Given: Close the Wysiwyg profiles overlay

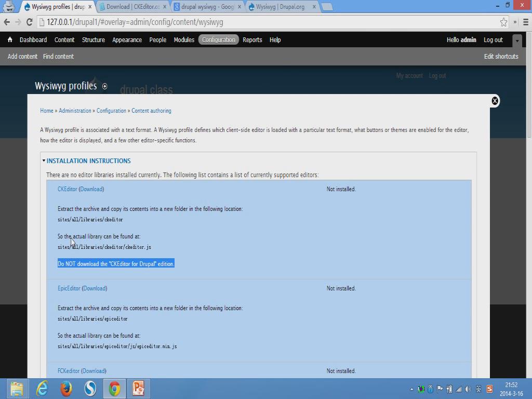Looking at the screenshot, I should click(495, 101).
